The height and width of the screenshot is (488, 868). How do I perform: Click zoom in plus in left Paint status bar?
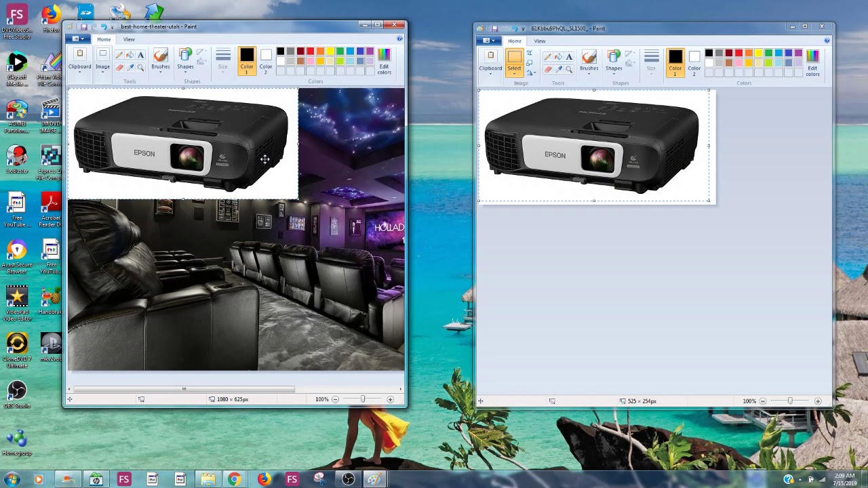390,399
